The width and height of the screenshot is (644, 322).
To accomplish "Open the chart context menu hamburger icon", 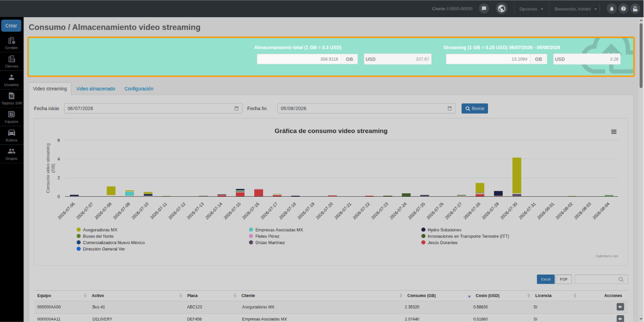I will 614,132.
